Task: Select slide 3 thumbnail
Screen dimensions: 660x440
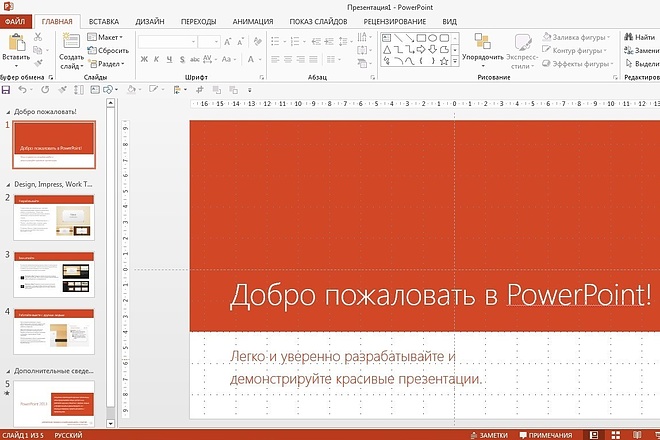Action: [x=54, y=275]
